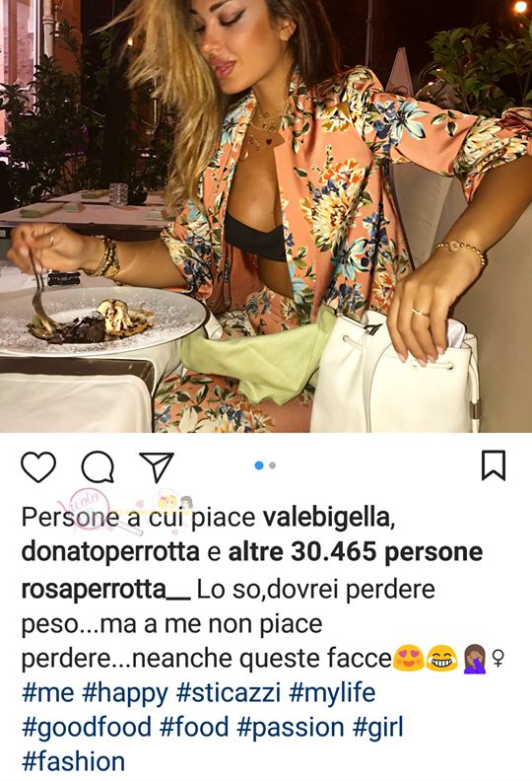Like the post with the heart icon

click(x=38, y=467)
